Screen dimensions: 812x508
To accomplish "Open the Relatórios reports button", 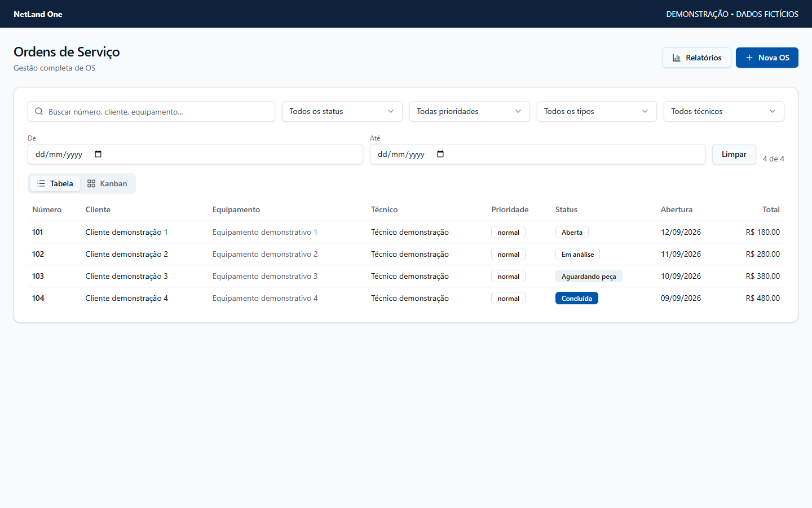I will point(697,58).
